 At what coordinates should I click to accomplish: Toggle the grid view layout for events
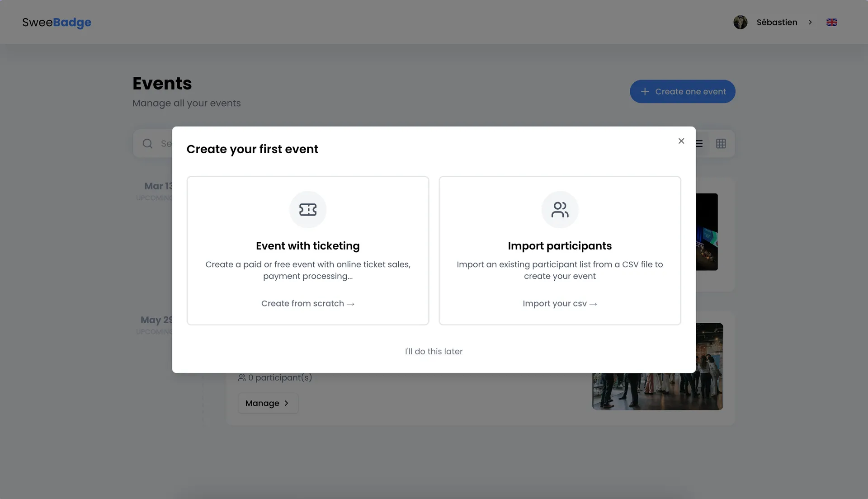(721, 143)
